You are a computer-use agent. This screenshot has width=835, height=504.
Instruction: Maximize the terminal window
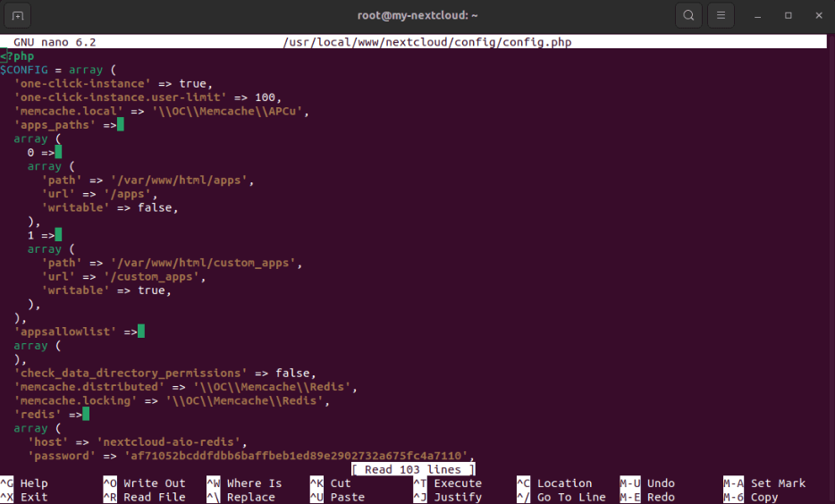pos(789,15)
